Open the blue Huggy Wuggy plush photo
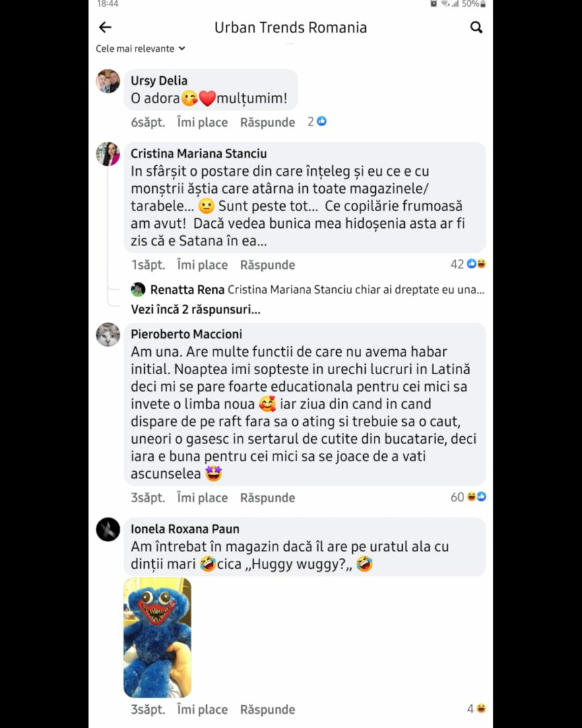This screenshot has width=582, height=728. coord(158,638)
